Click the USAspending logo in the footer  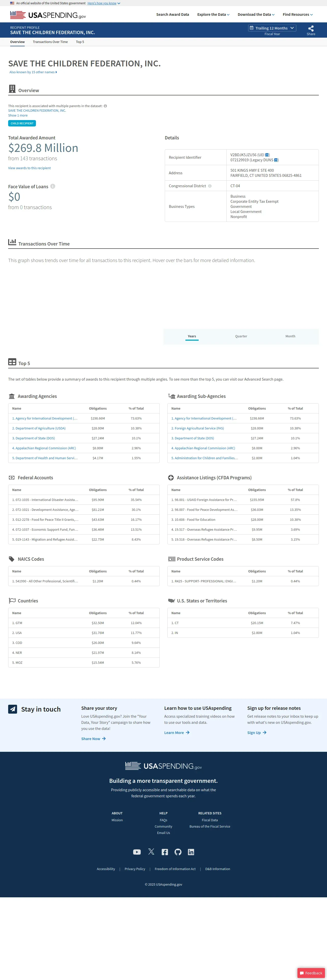pyautogui.click(x=163, y=766)
